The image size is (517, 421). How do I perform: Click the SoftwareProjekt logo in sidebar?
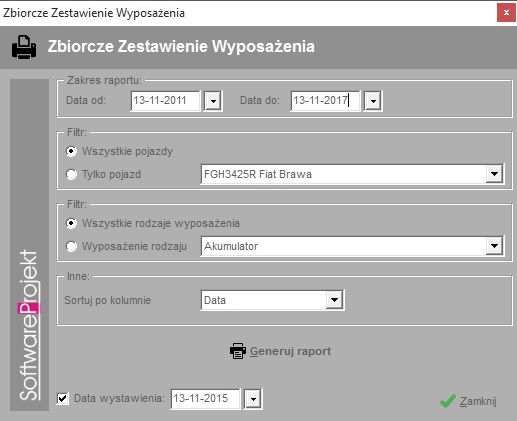click(x=29, y=325)
